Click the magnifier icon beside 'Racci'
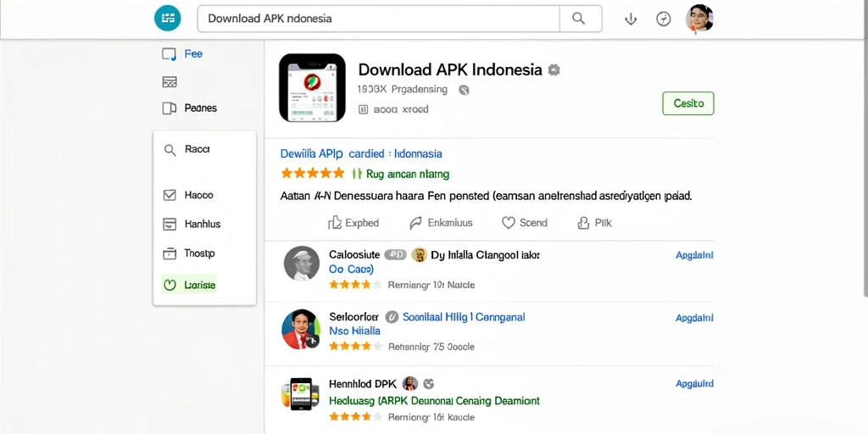 (170, 149)
